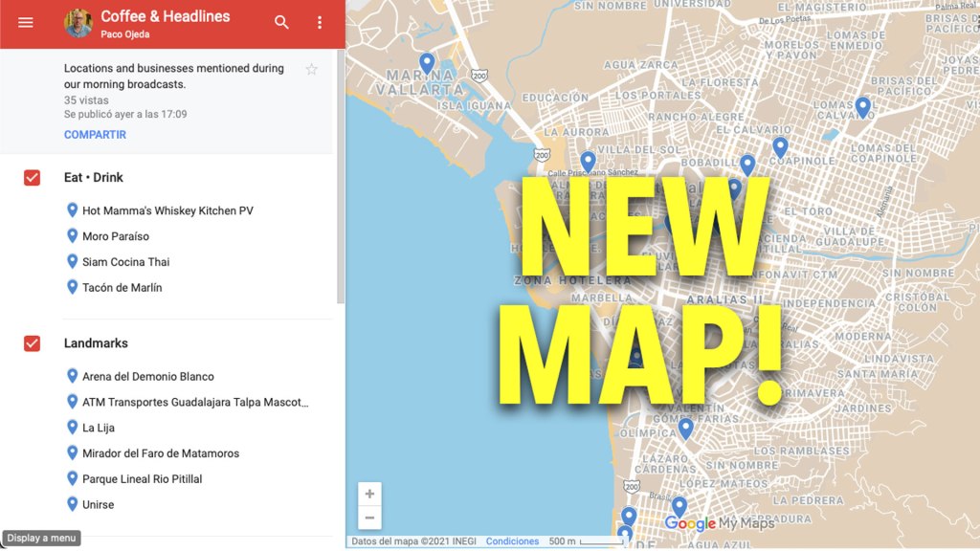Select Parque Lineal Rio Pitillal
The width and height of the screenshot is (980, 551).
coord(142,479)
